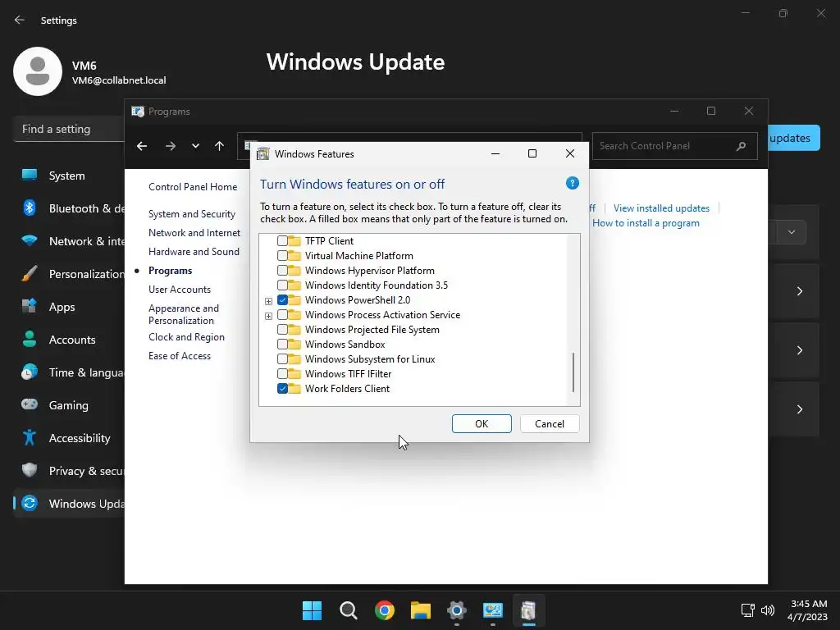Uncheck Windows PowerShell 2.0
This screenshot has width=840, height=630.
point(282,300)
